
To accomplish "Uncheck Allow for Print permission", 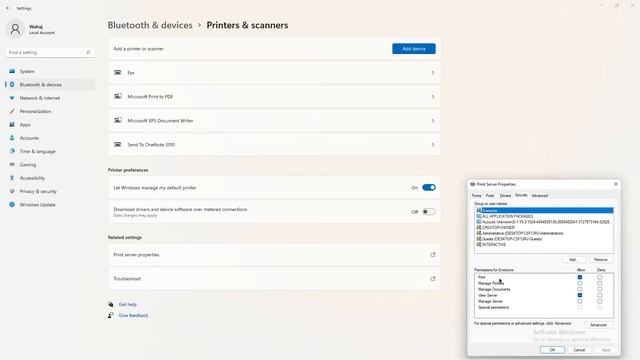I will pos(580,277).
